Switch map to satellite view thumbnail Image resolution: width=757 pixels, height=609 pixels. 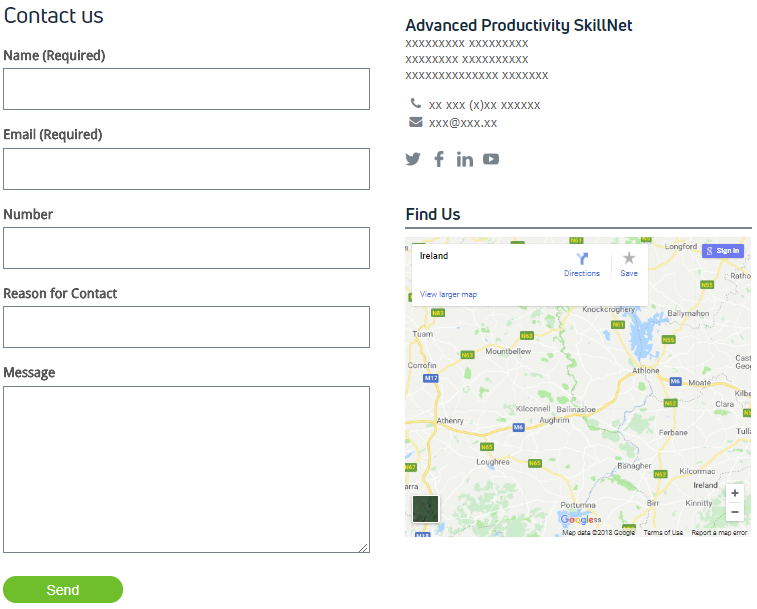[x=425, y=509]
